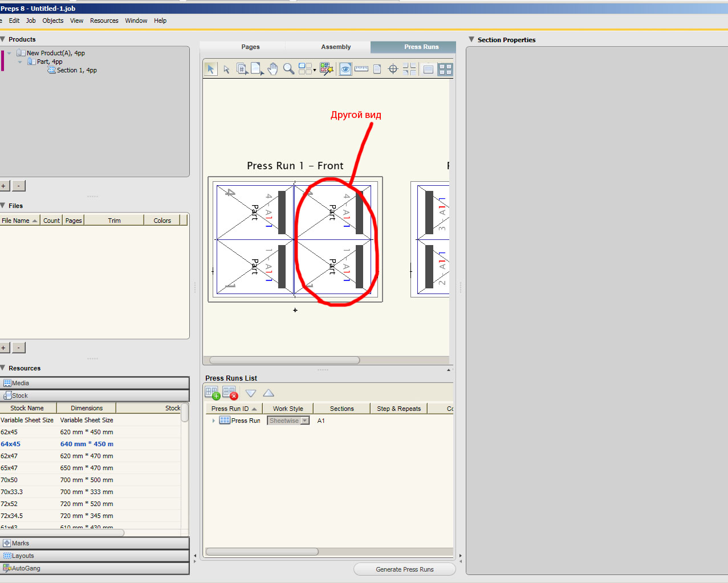Select the Hand pan tool
This screenshot has width=728, height=583.
tap(273, 69)
